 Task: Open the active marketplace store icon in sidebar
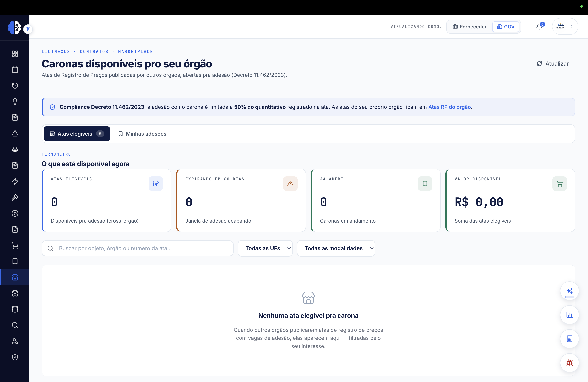(x=15, y=277)
